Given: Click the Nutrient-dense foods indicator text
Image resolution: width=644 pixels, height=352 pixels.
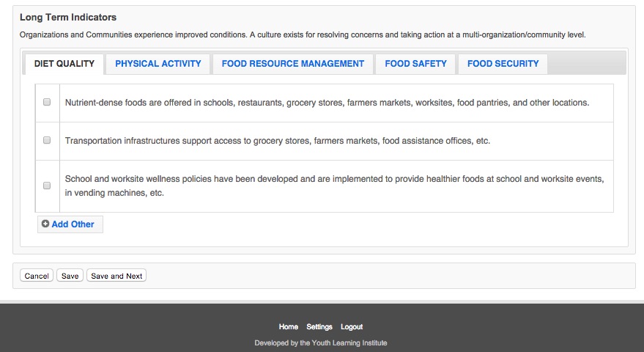Looking at the screenshot, I should pyautogui.click(x=327, y=103).
